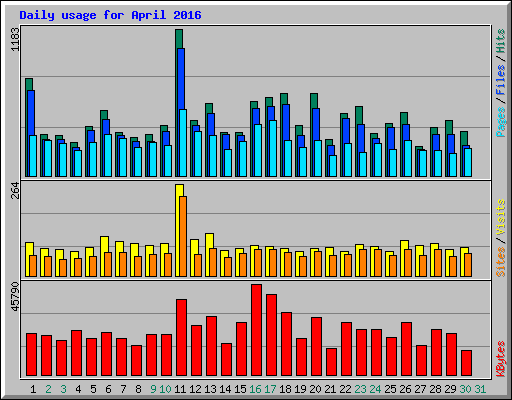Click the 'Files' legend label
This screenshot has width=512, height=400.
[500, 79]
